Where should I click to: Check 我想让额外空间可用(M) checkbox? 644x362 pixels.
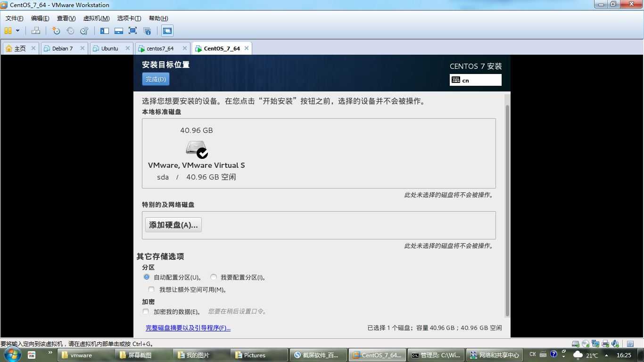pos(151,289)
